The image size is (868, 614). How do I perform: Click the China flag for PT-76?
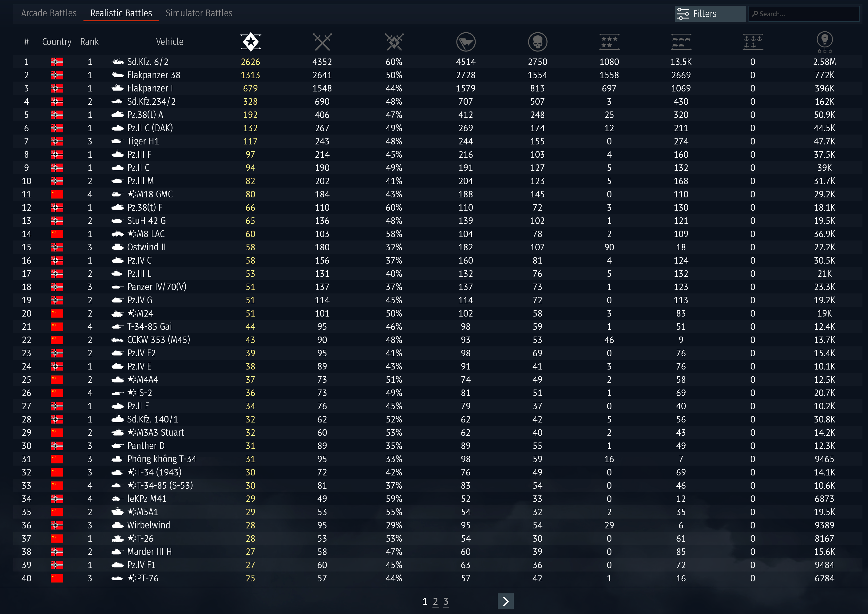(57, 578)
